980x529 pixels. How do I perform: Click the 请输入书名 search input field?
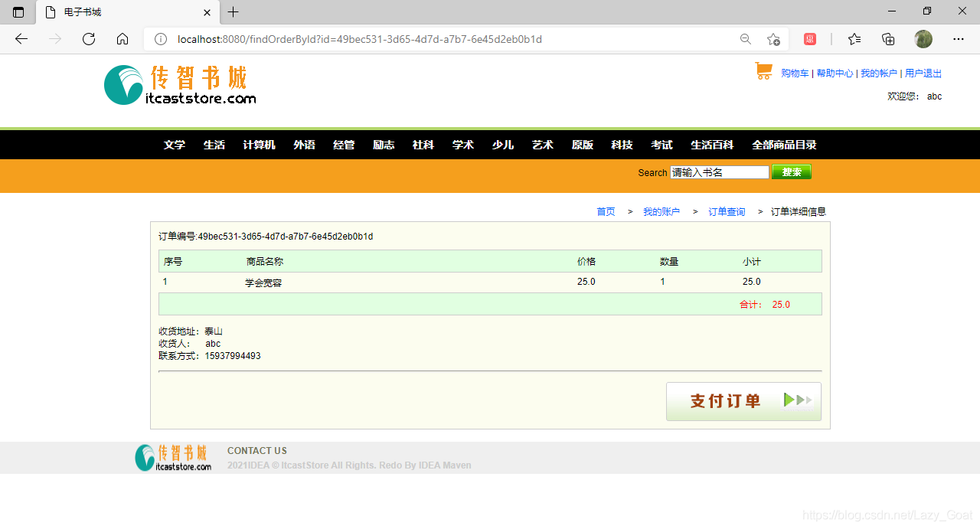click(719, 172)
